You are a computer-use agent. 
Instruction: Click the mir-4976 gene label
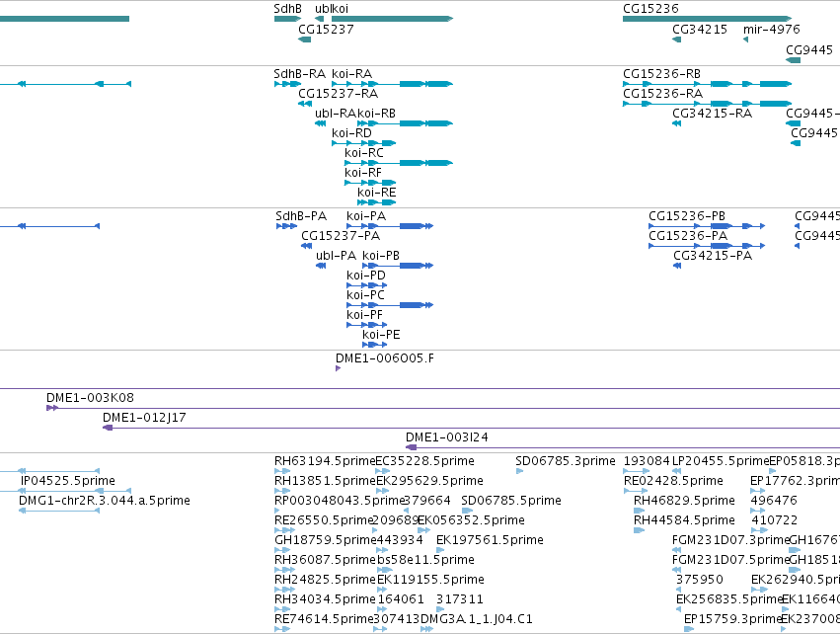point(772,30)
